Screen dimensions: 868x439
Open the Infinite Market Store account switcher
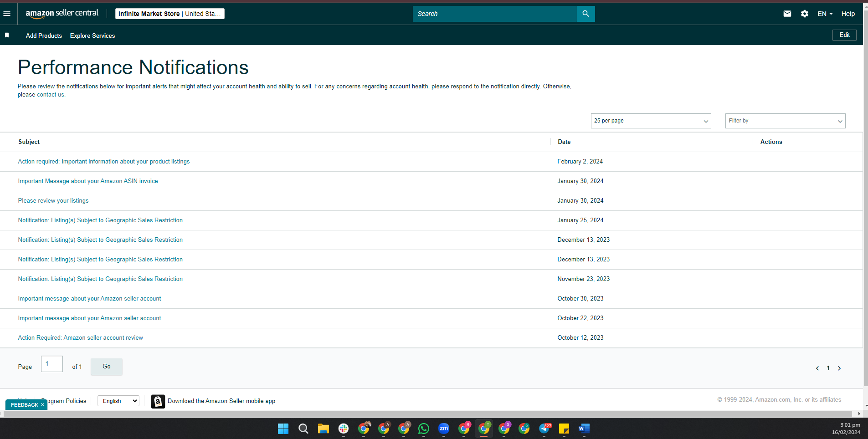tap(169, 14)
